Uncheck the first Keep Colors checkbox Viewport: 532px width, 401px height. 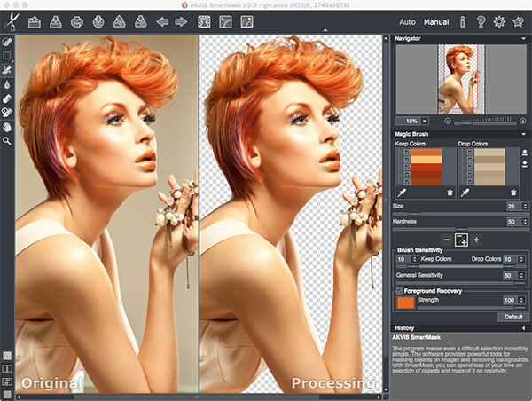point(407,153)
